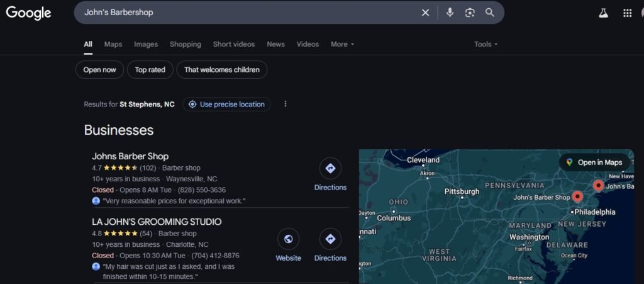Switch to the Images tab
This screenshot has width=644, height=284.
[146, 44]
